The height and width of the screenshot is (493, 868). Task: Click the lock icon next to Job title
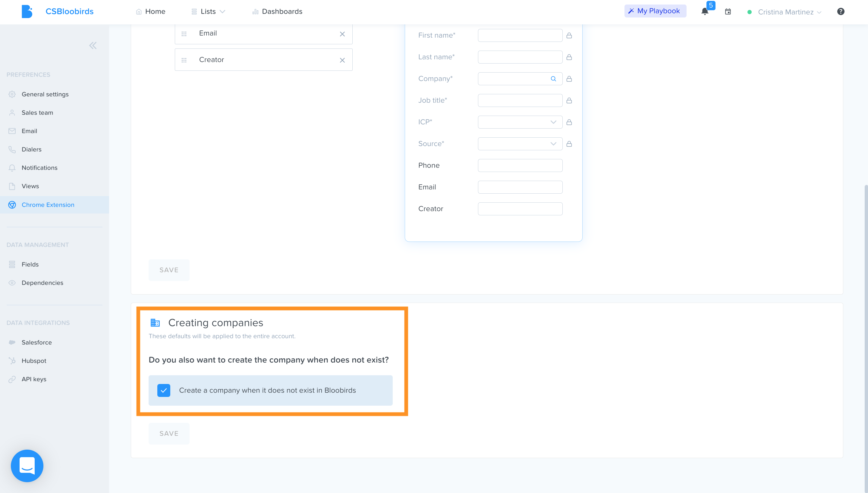(569, 101)
